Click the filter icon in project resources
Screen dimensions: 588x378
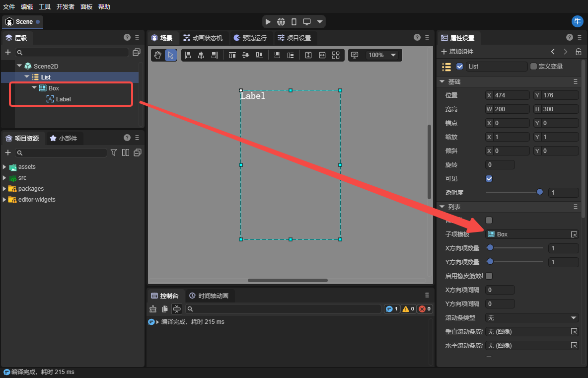(114, 152)
